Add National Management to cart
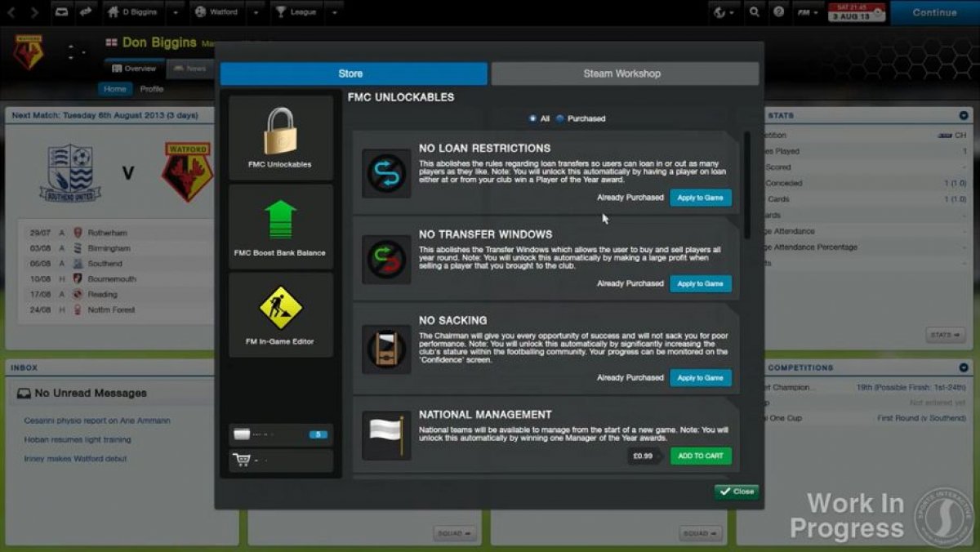The width and height of the screenshot is (980, 552). coord(701,456)
